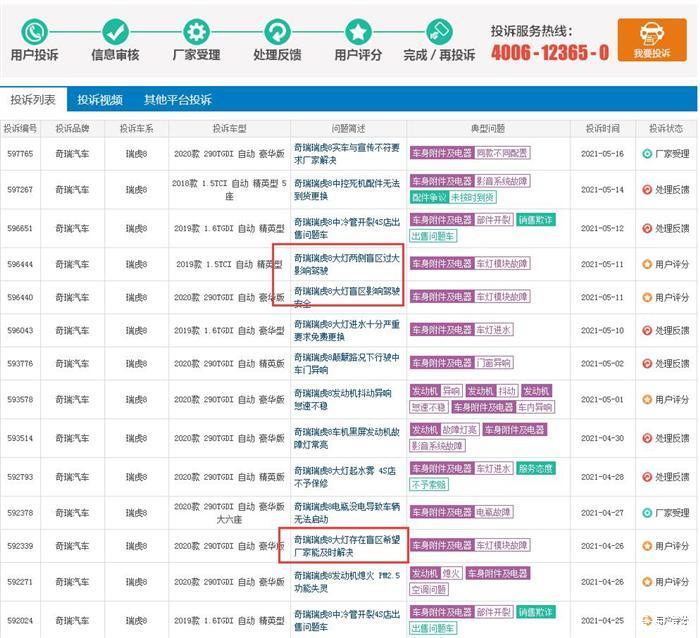This screenshot has width=700, height=638.
Task: Click the model 2020款 290TGDI 自动 豪华版 大六座
Action: pyautogui.click(x=229, y=513)
